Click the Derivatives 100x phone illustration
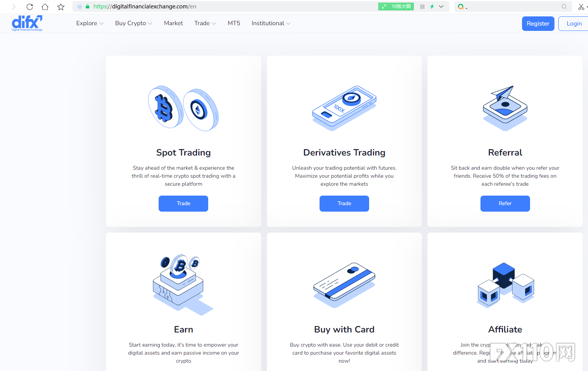Image resolution: width=588 pixels, height=371 pixels. tap(344, 108)
